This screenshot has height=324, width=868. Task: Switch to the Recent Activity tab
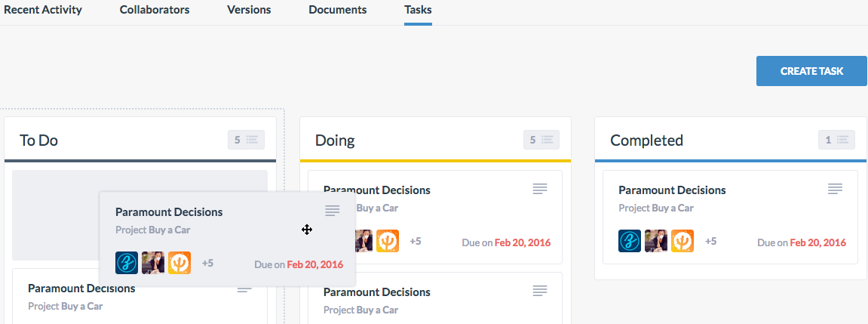(43, 9)
